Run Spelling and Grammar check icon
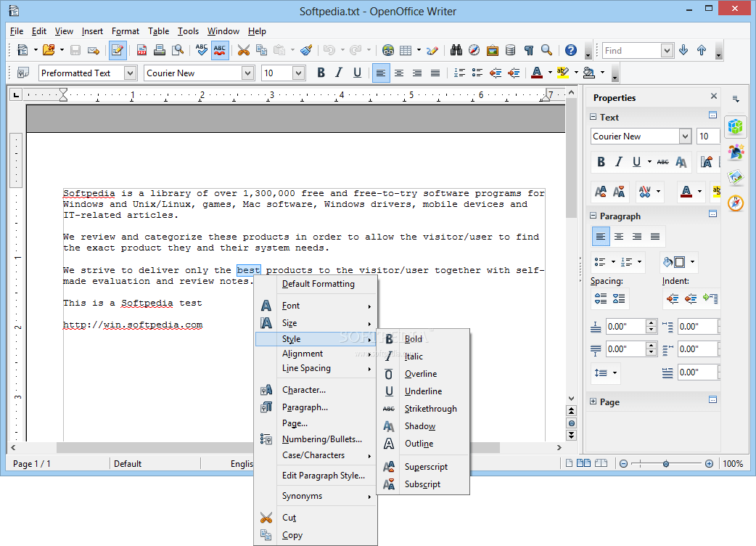This screenshot has height=546, width=756. click(202, 50)
